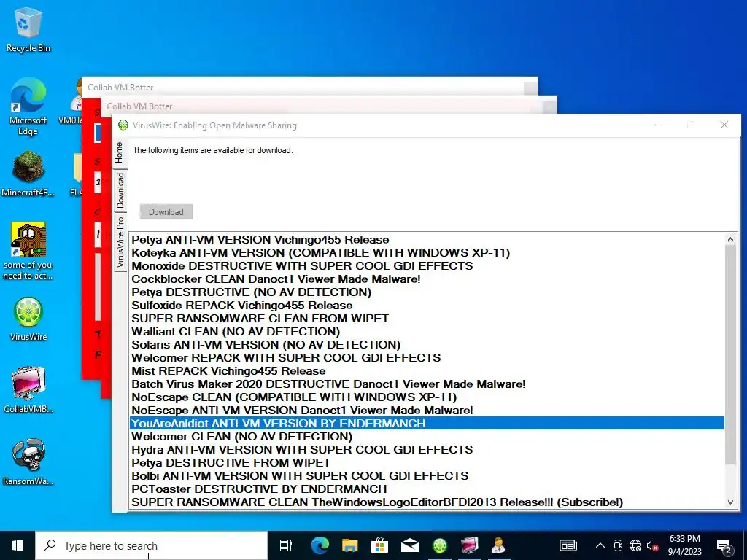This screenshot has width=747, height=560.
Task: Select 'PCToaster DESTRUCTIVE BY ENDERMANCH'
Action: coord(427,489)
